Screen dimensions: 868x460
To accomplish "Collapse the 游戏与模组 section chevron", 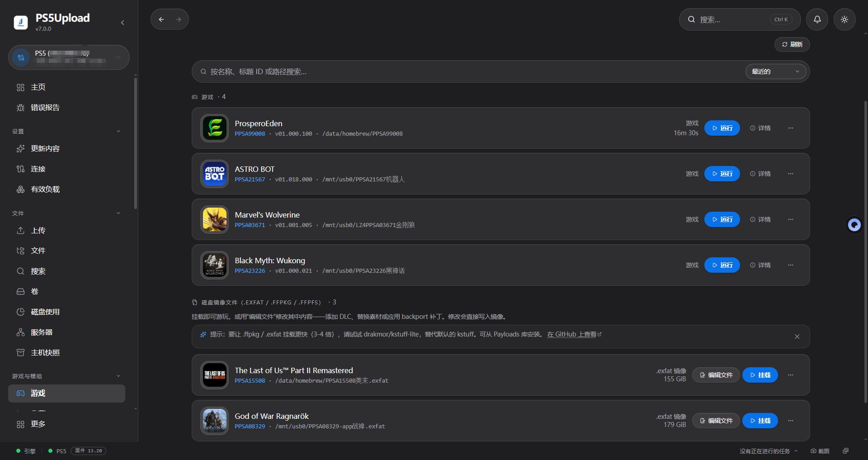I will [x=118, y=376].
